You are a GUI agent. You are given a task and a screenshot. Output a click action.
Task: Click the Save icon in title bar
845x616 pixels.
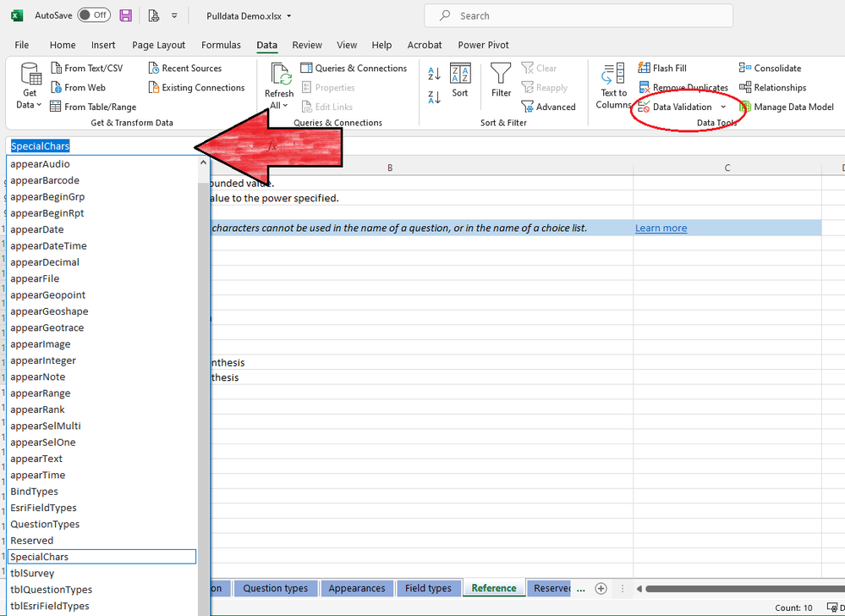coord(125,15)
